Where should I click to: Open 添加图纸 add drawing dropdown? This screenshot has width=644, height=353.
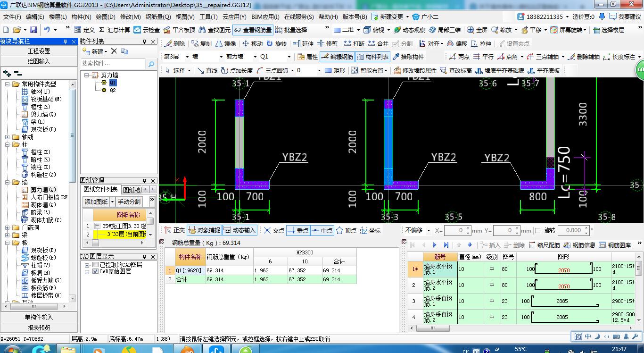pyautogui.click(x=112, y=202)
